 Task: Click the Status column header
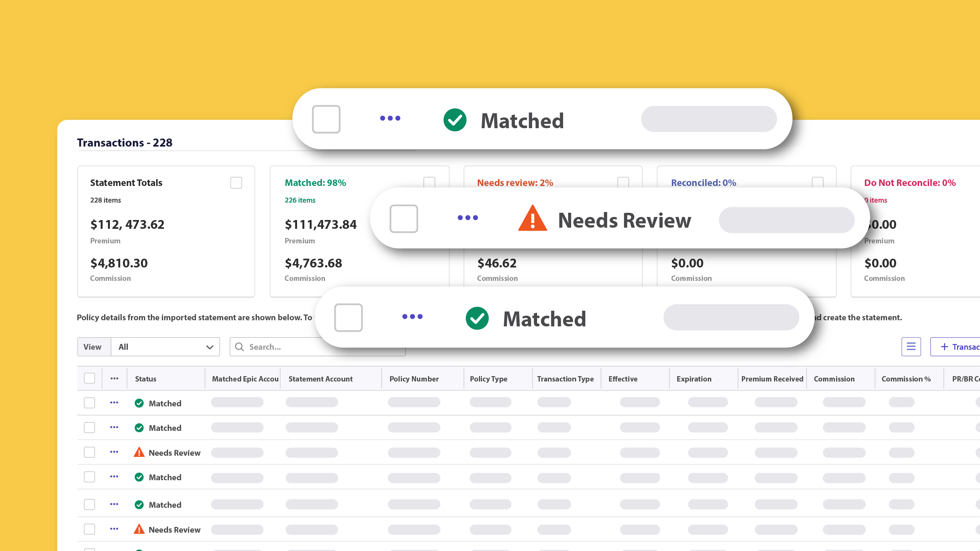pos(145,379)
